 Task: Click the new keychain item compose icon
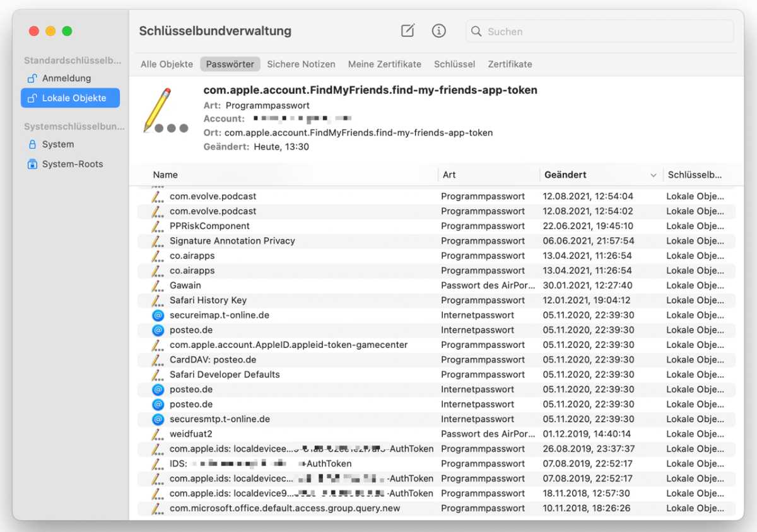408,31
